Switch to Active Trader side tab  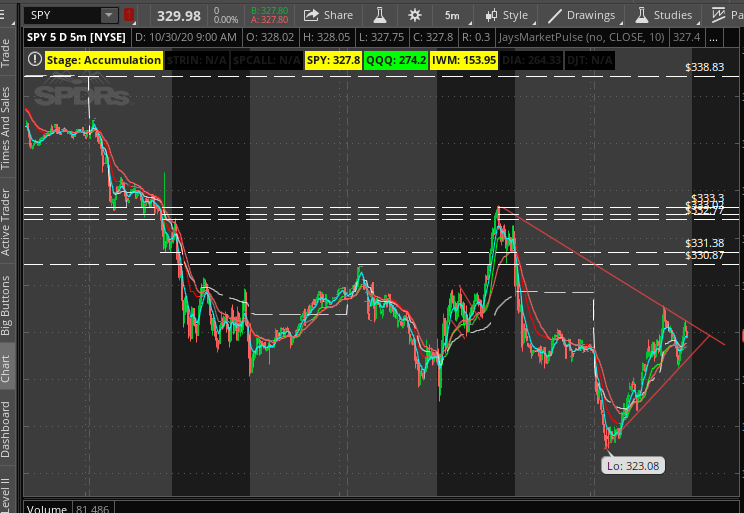(5, 222)
